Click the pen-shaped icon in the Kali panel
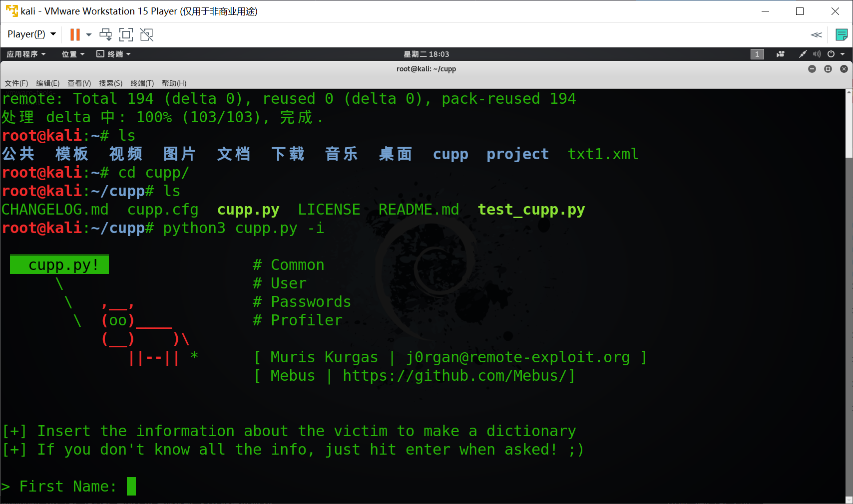Image resolution: width=853 pixels, height=504 pixels. [803, 54]
